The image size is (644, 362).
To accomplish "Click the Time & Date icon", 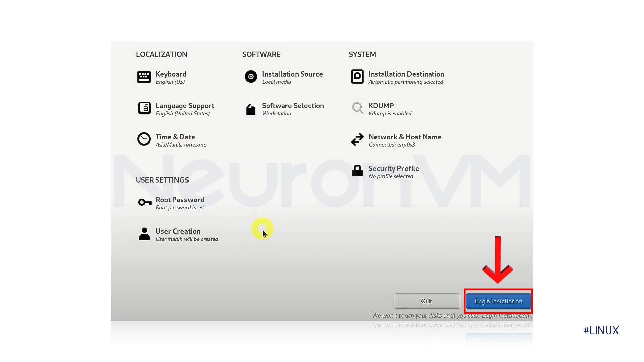I will coord(144,139).
